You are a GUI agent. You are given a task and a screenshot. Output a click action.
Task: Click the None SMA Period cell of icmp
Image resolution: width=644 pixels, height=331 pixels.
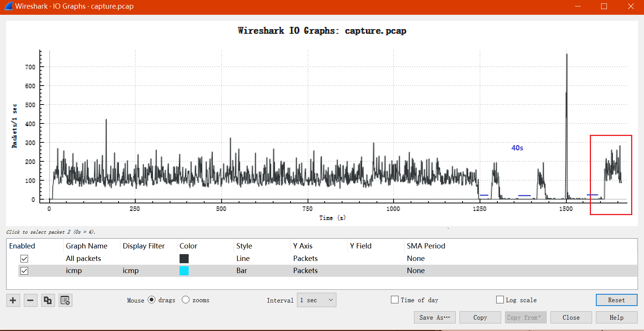tap(416, 271)
